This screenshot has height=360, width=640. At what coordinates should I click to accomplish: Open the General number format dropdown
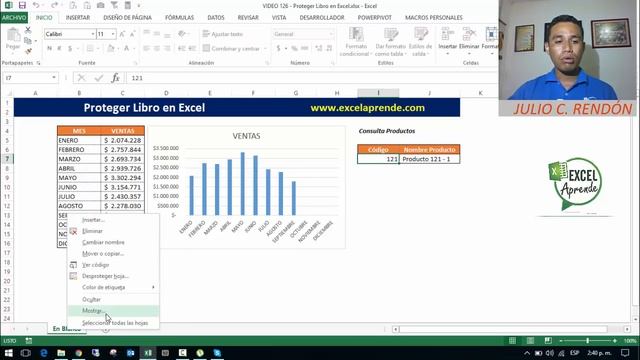click(331, 34)
